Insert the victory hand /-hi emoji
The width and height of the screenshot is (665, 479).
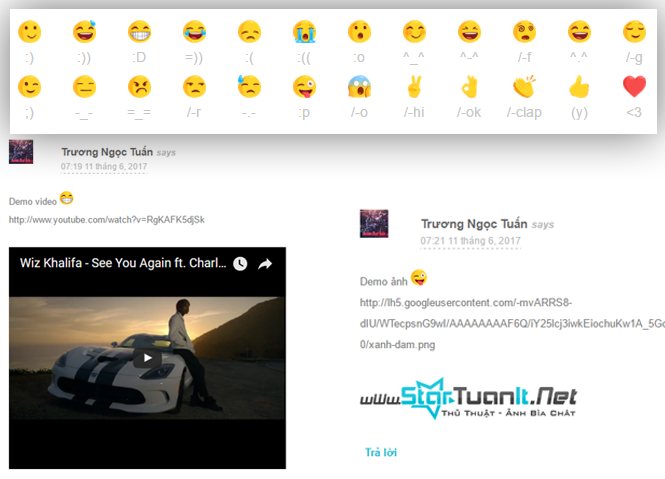(x=414, y=87)
